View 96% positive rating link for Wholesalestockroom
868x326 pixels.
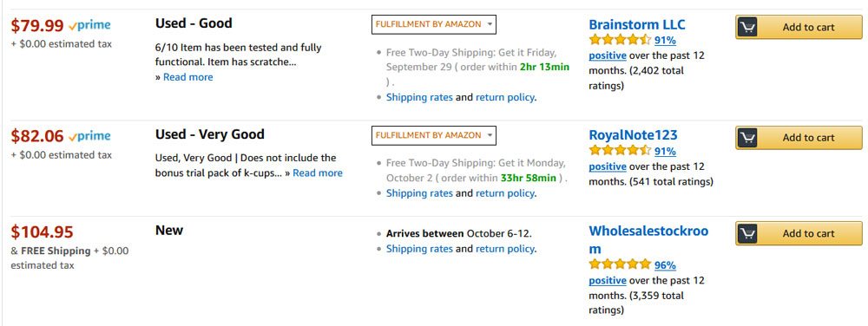665,265
